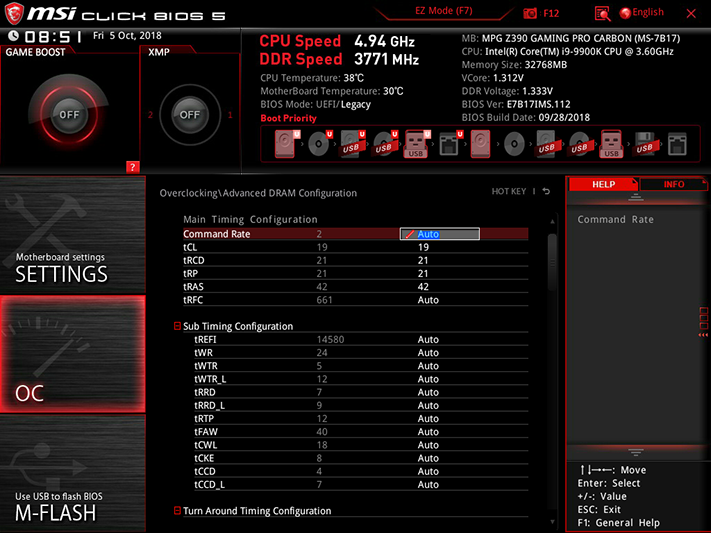Switch to the INFO tab
The height and width of the screenshot is (533, 711).
click(673, 184)
